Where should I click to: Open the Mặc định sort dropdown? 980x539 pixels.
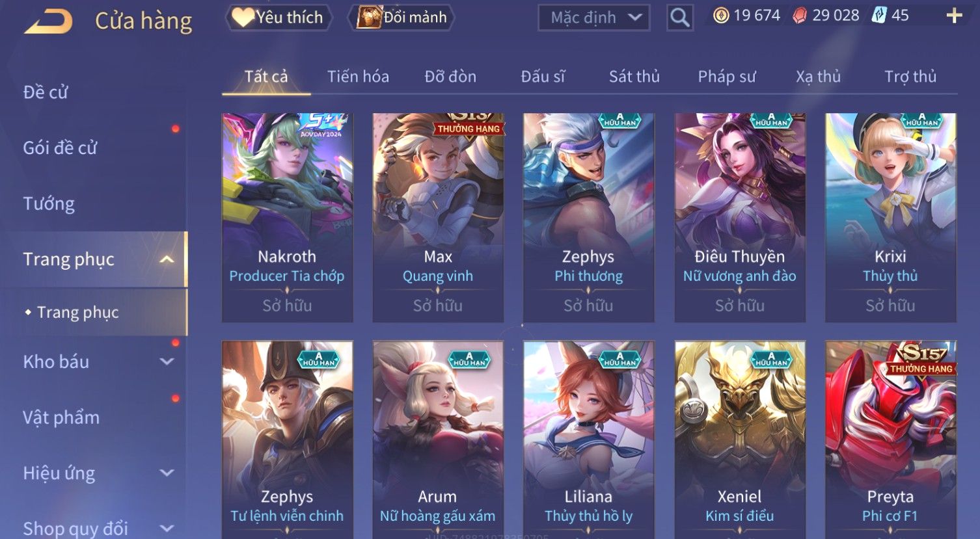(594, 18)
